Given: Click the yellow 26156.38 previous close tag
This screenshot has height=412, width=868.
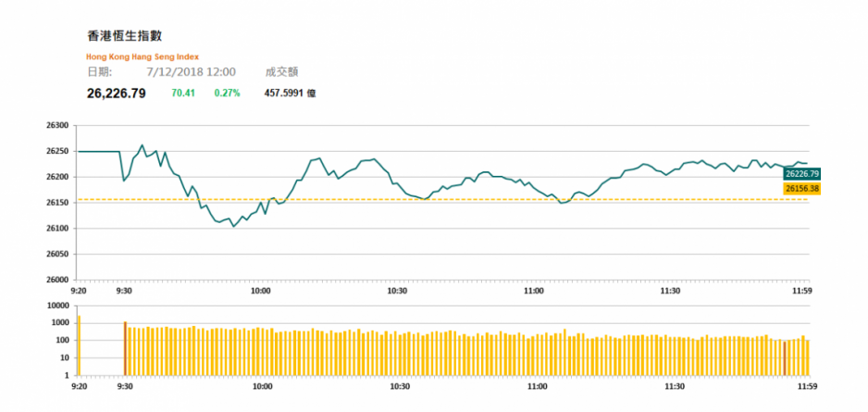Looking at the screenshot, I should tap(801, 189).
